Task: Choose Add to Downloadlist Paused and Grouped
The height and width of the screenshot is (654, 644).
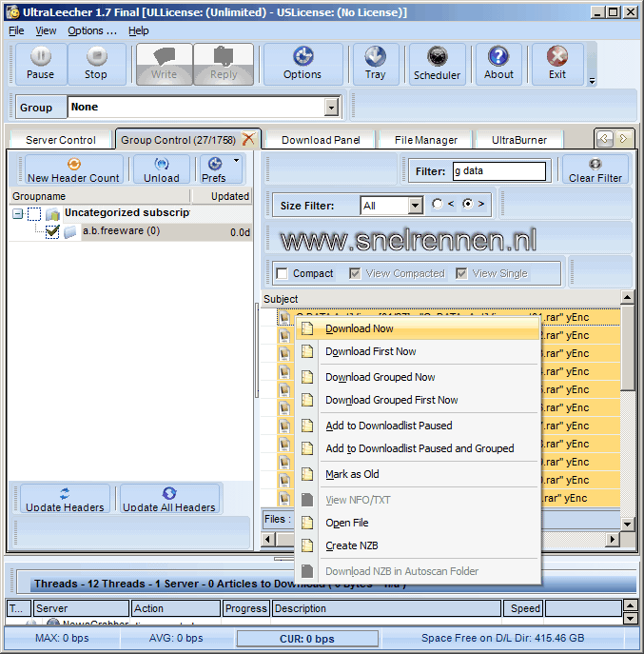Action: point(419,448)
